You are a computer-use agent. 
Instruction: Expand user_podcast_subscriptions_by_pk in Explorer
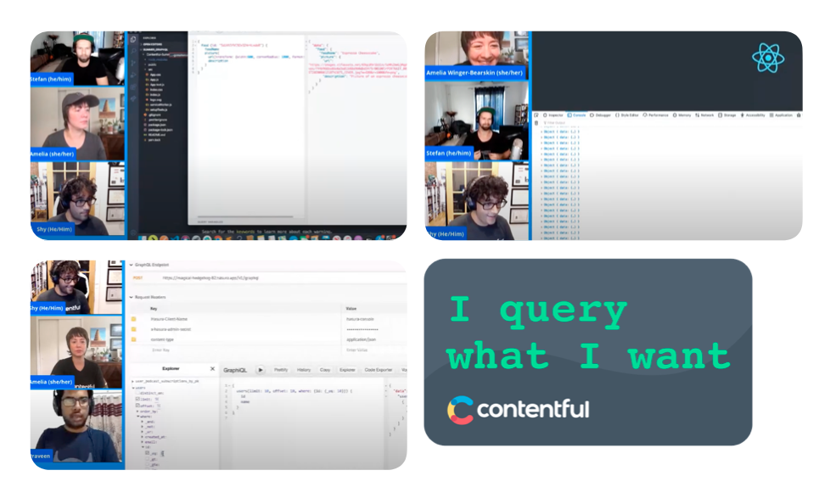[x=133, y=381]
